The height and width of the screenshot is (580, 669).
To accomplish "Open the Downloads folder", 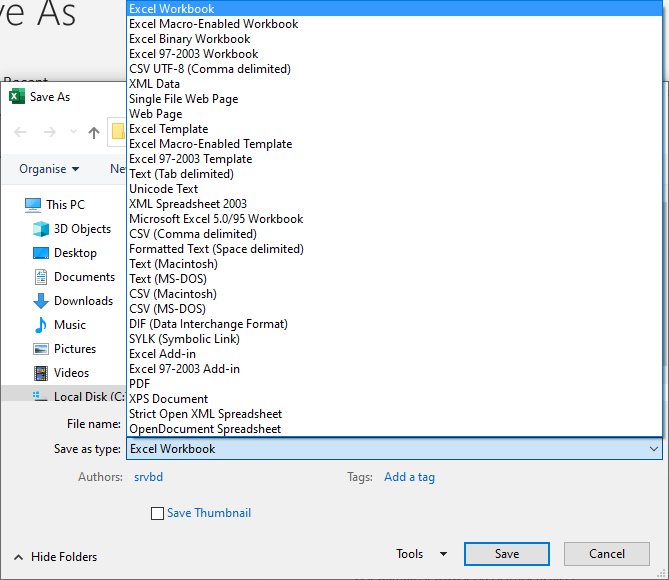I will 73,301.
